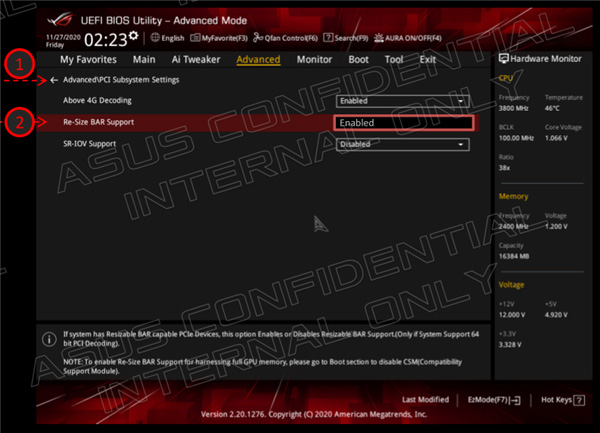Click the back arrow beside Advanced\PCI Subsystem Settings
The width and height of the screenshot is (600, 433).
point(53,80)
